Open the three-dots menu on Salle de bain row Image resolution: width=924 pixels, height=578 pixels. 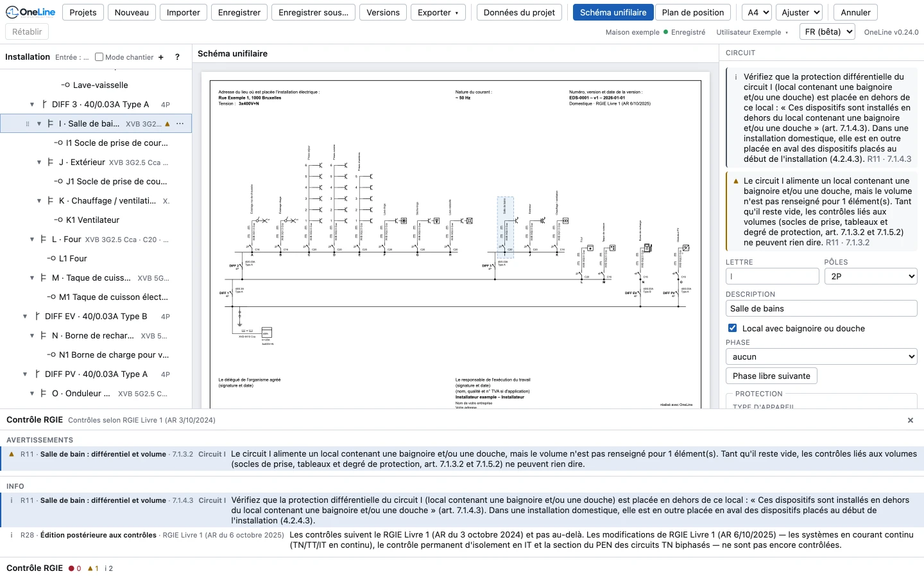180,123
